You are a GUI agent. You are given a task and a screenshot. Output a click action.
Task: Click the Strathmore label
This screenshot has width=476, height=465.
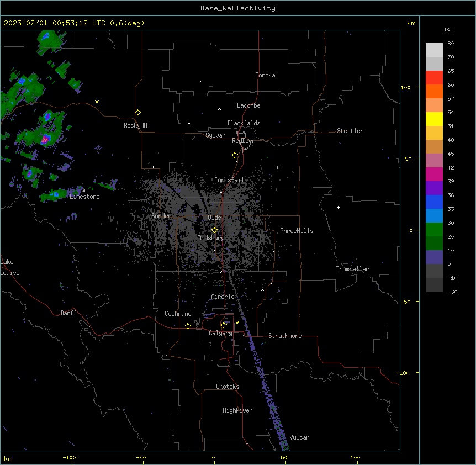[285, 336]
